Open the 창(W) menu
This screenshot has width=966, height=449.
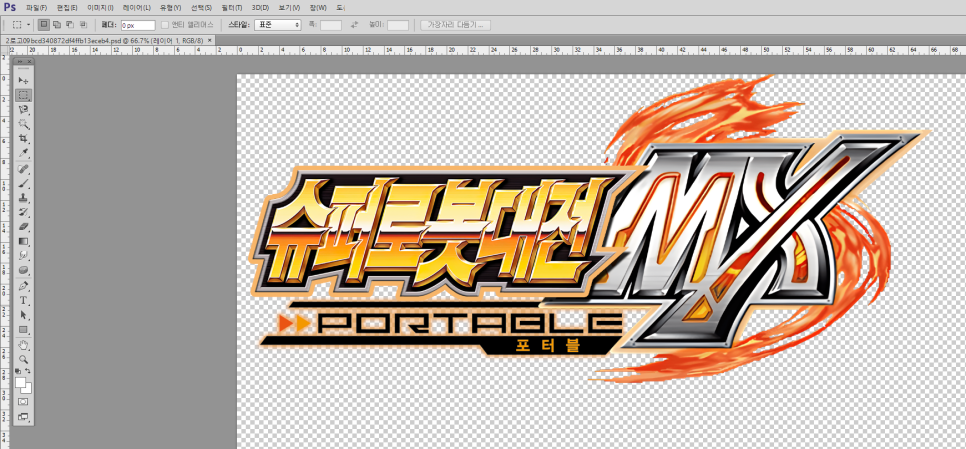(318, 7)
